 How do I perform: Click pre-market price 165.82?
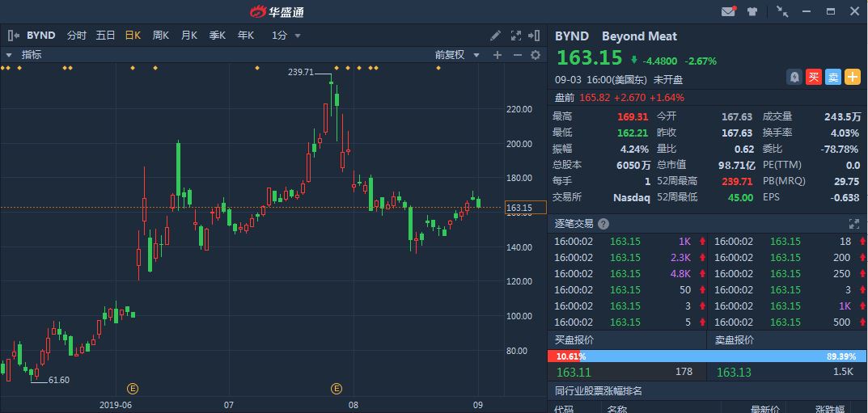595,97
